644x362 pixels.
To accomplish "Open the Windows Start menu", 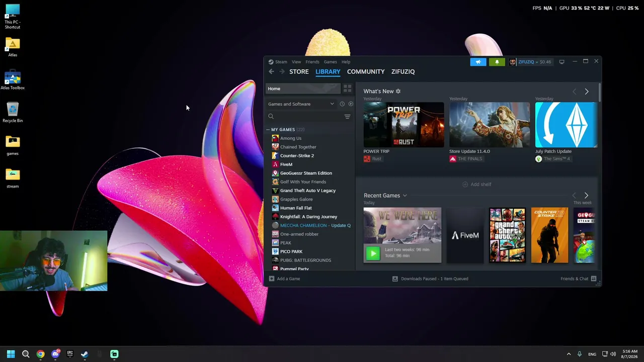I will 11,354.
